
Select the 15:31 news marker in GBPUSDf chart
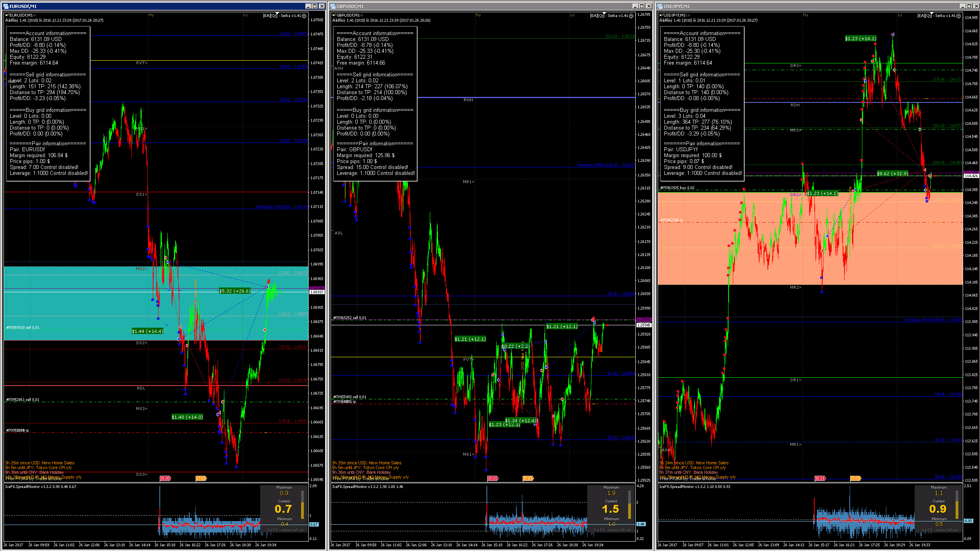[493, 478]
